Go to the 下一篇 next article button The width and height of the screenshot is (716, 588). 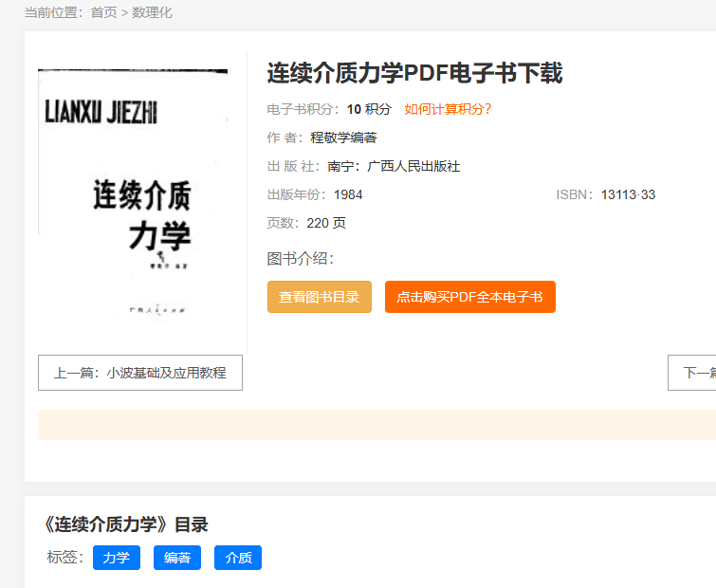(694, 373)
